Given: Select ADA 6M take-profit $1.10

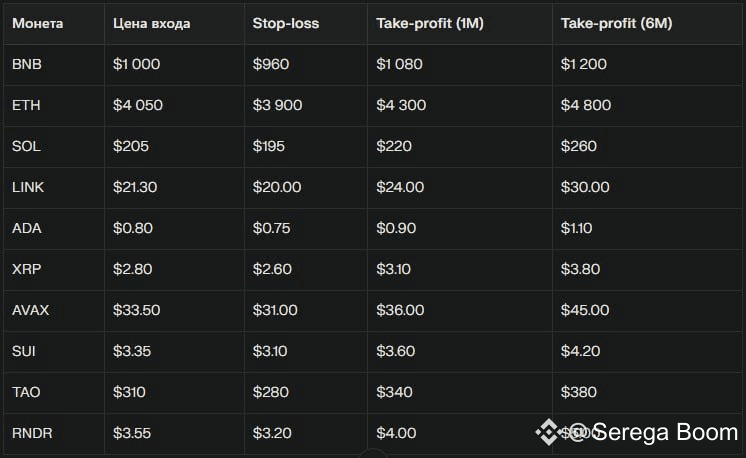Looking at the screenshot, I should (576, 228).
